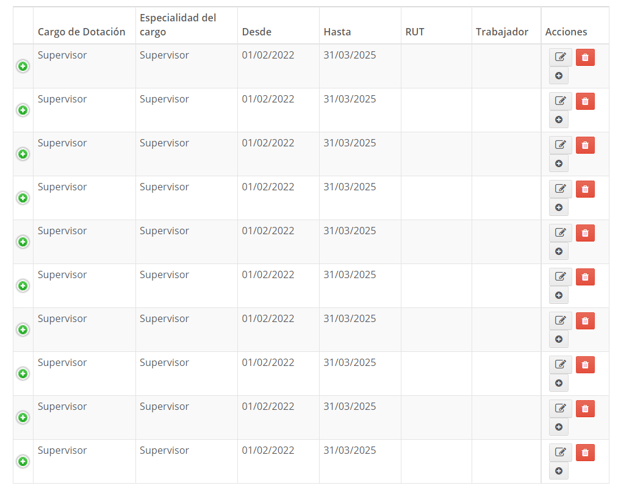This screenshot has width=618, height=491.
Task: Delete the fourth Supervisor row using red trash
Action: (585, 189)
